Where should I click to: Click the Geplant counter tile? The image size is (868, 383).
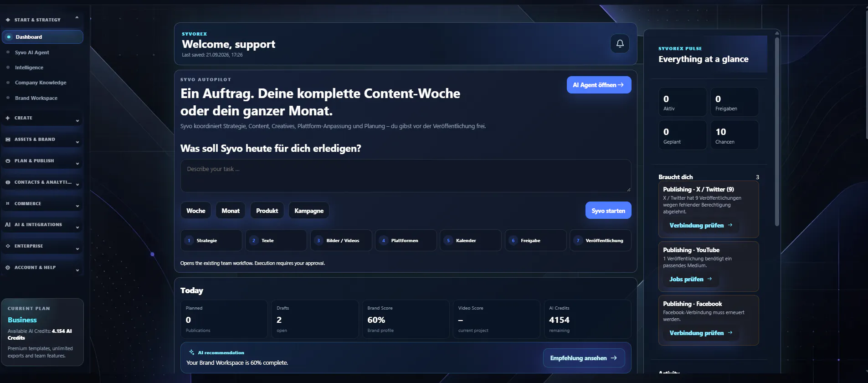[683, 135]
